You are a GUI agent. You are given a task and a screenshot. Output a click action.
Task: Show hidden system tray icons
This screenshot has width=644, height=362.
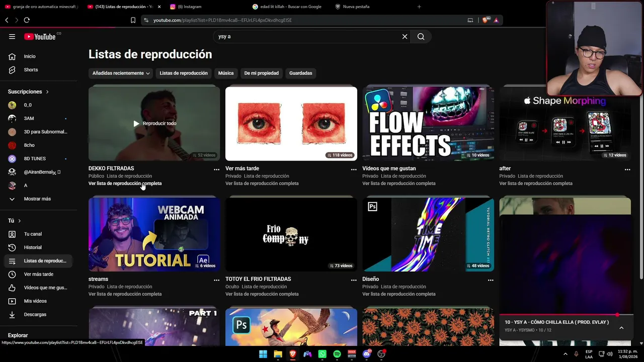click(x=565, y=354)
